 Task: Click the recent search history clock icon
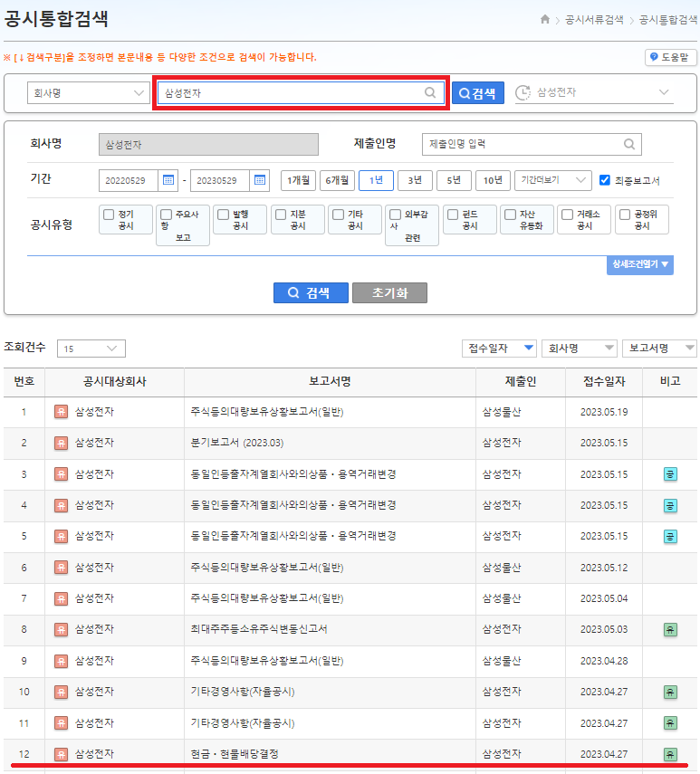pyautogui.click(x=523, y=92)
